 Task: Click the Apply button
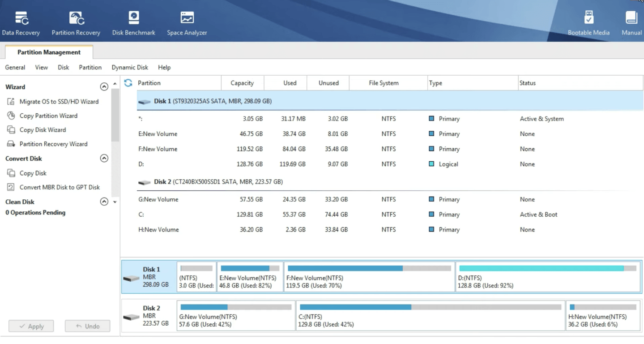click(31, 326)
